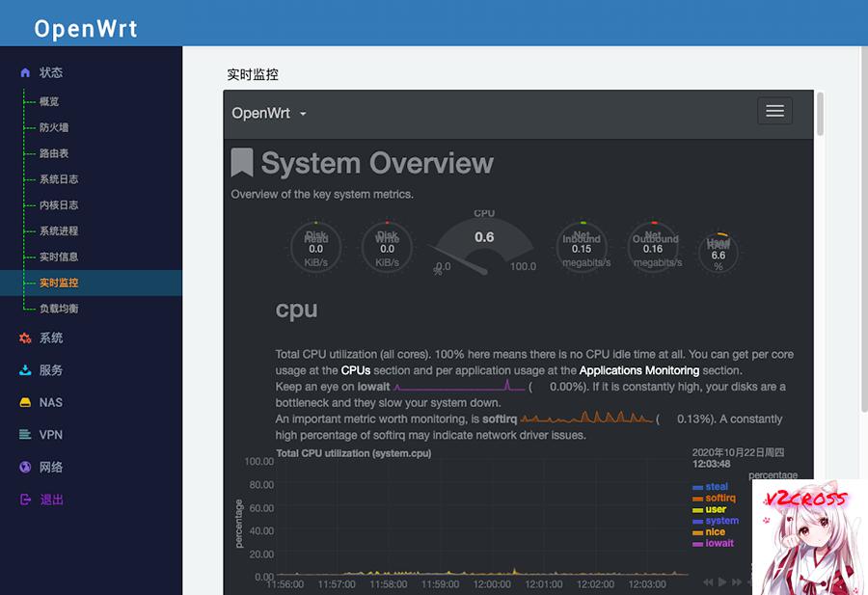The width and height of the screenshot is (868, 595).
Task: Click the Applications Monitoring link
Action: (639, 369)
